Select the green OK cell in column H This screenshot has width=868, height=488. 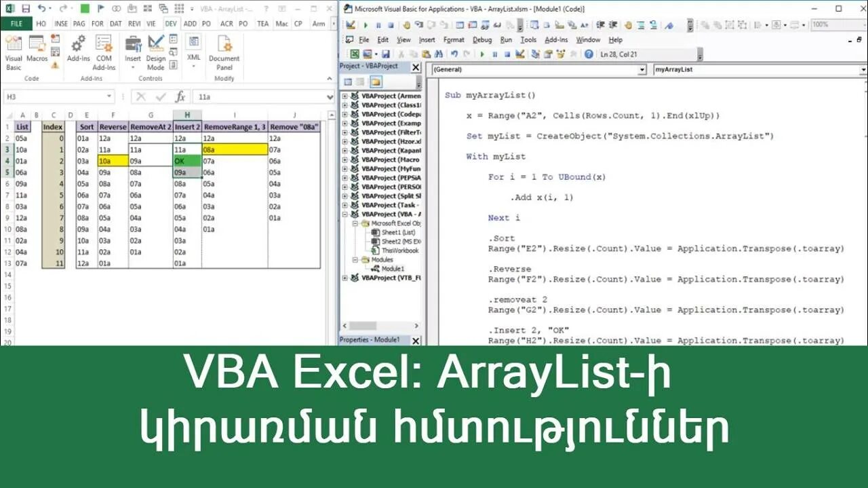[187, 162]
